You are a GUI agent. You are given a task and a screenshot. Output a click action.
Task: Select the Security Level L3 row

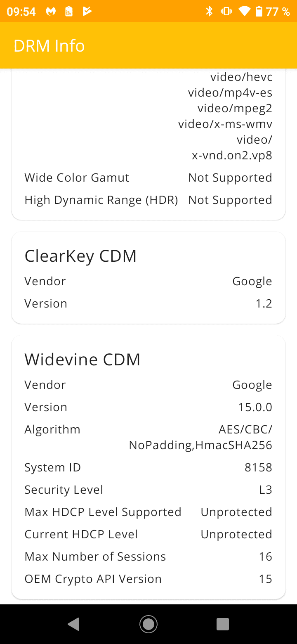pos(148,490)
